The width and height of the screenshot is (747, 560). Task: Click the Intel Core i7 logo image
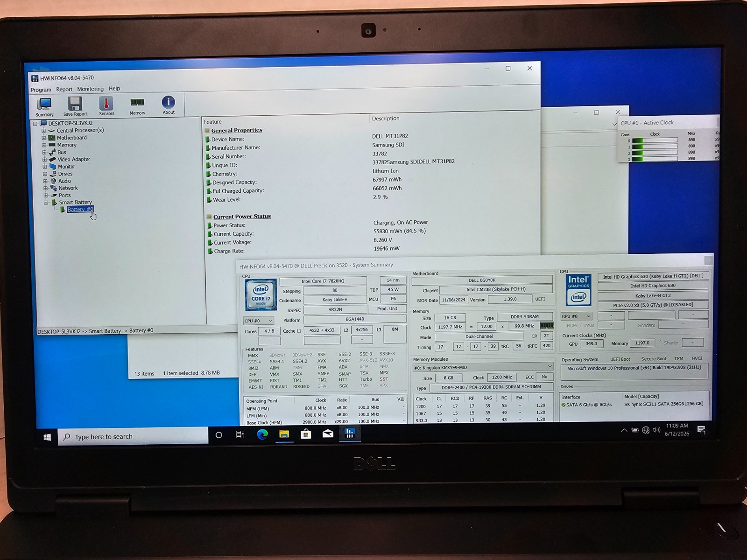[x=261, y=294]
